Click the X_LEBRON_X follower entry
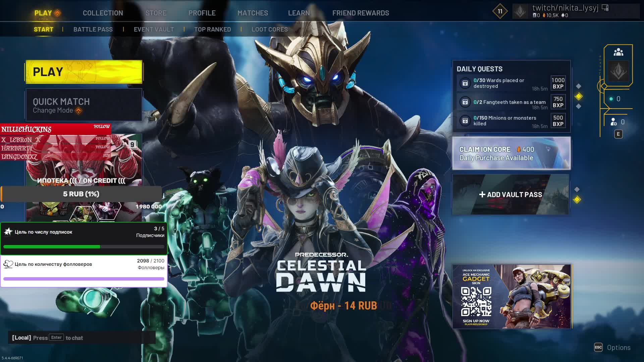The image size is (644, 362). coord(55,139)
